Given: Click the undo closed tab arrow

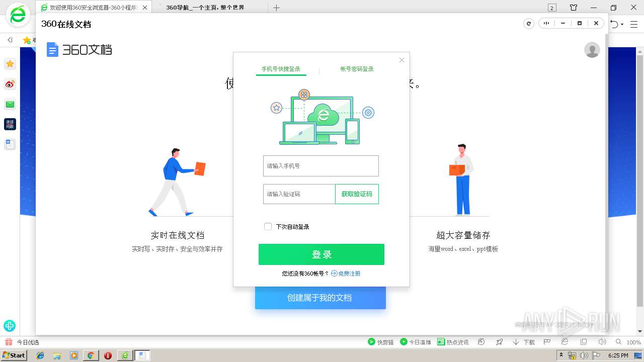Looking at the screenshot, I should (614, 24).
